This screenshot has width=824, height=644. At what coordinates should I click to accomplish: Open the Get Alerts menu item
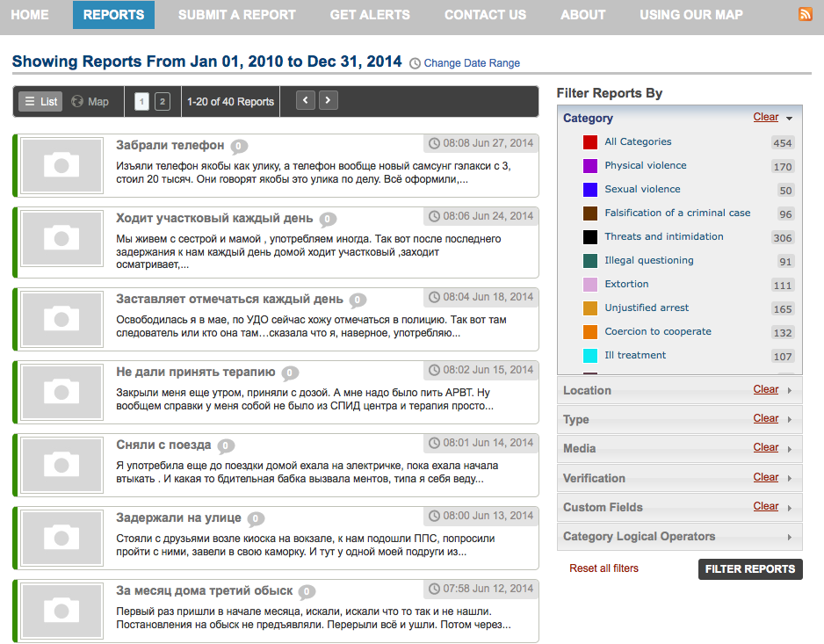point(370,15)
